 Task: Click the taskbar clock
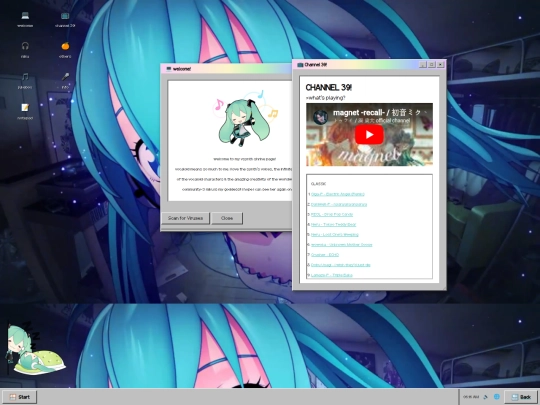point(471,397)
